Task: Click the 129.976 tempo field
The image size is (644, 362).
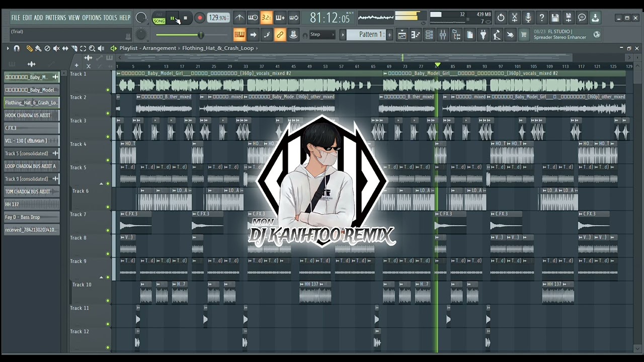Action: [x=218, y=18]
